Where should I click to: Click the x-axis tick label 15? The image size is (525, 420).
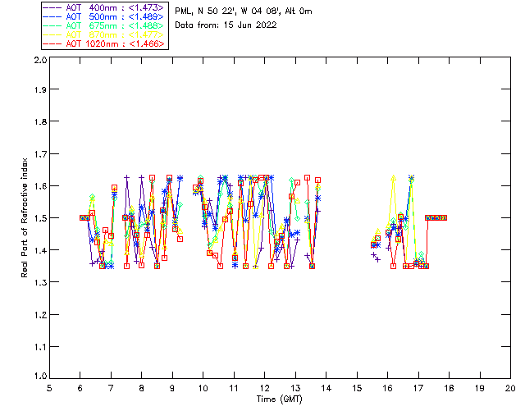tap(357, 387)
